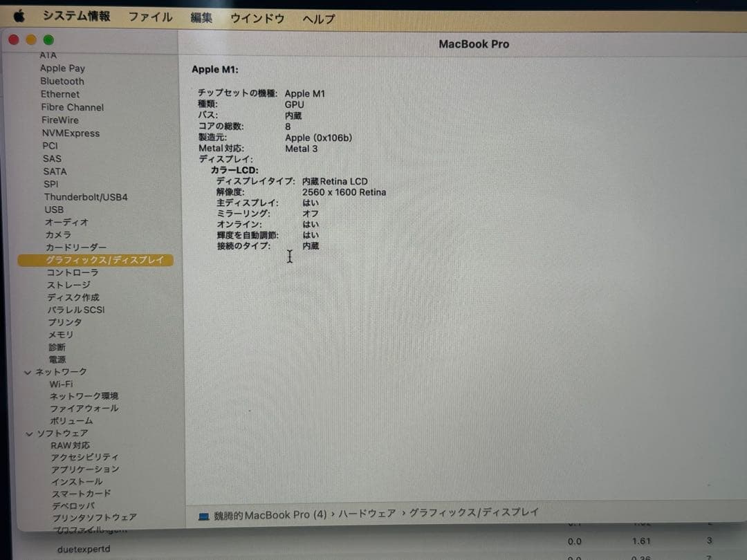Select the ネットワーク category label
The height and width of the screenshot is (560, 747).
(61, 371)
